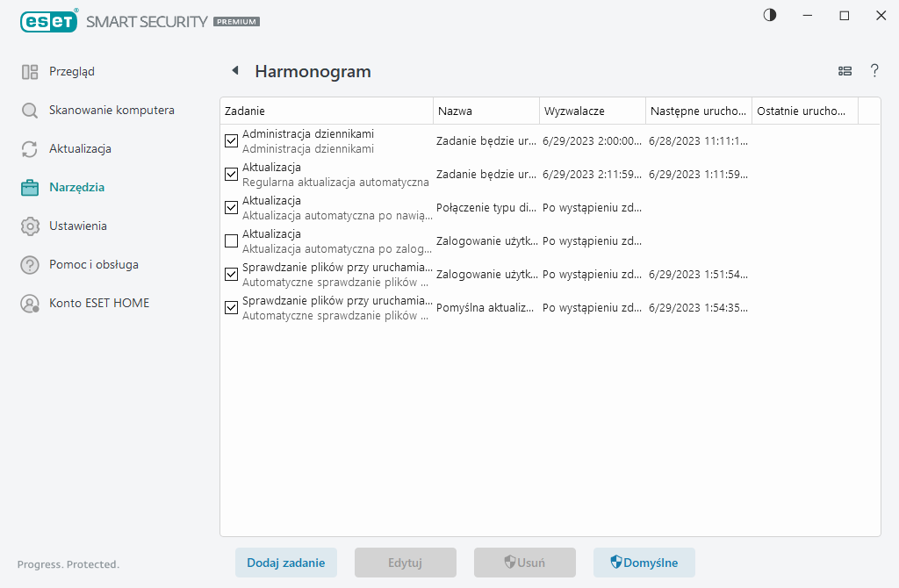899x588 pixels.
Task: Open Pomoc i obsługa in sidebar
Action: 93,265
